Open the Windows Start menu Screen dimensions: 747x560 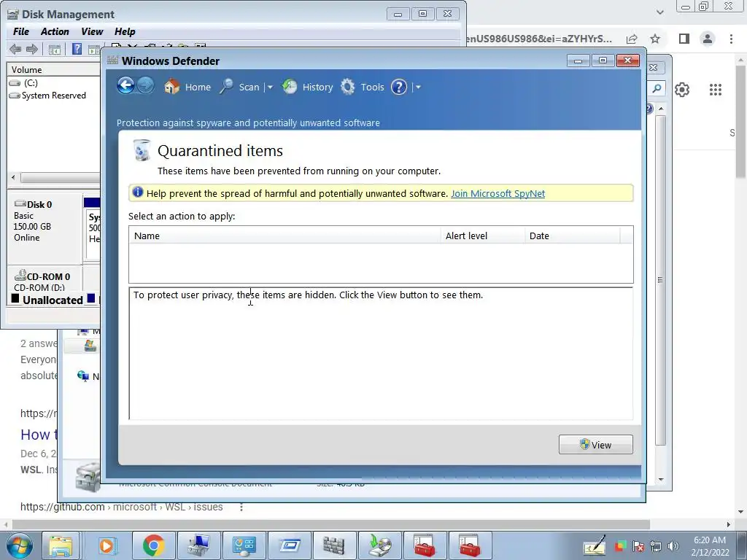coord(18,546)
